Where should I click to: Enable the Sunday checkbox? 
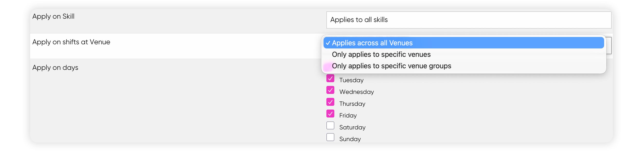tap(330, 137)
